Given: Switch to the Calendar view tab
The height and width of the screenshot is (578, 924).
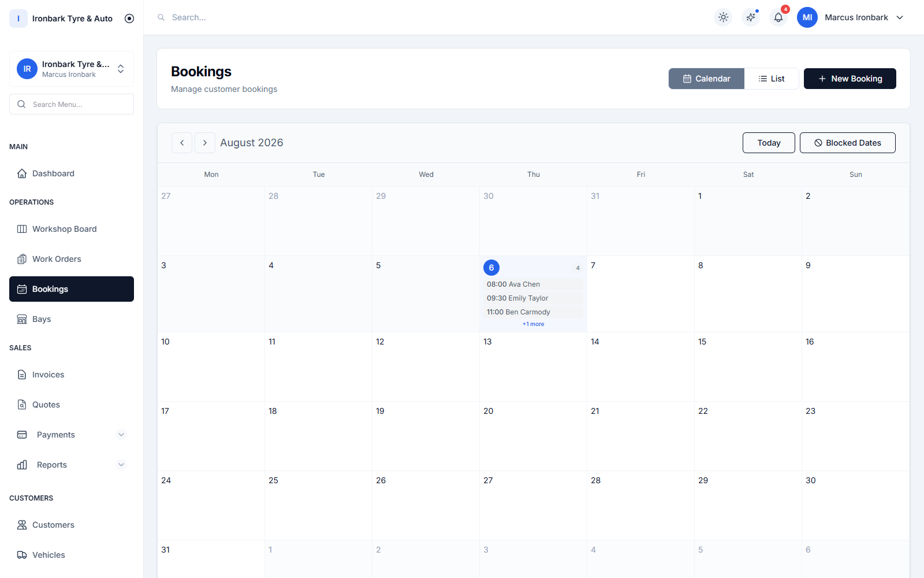Looking at the screenshot, I should [x=706, y=79].
